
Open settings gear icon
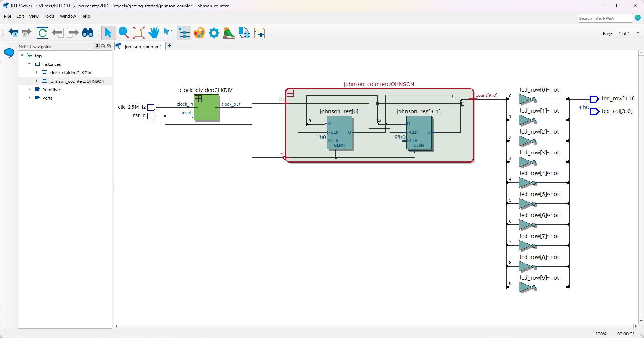pyautogui.click(x=214, y=33)
